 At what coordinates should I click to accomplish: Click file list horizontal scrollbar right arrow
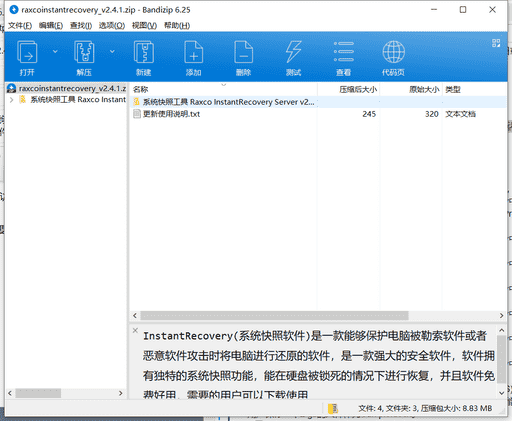pos(501,315)
